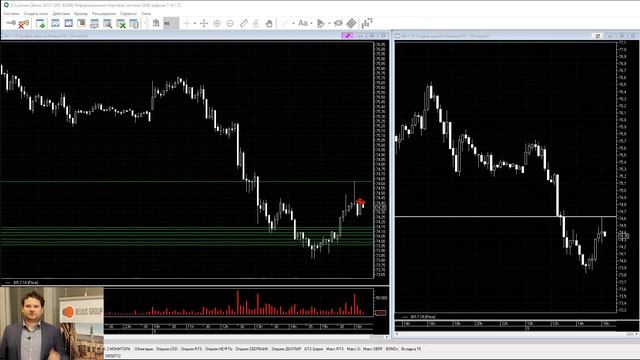Click the table-search magnifier toolbar icon
This screenshot has height=360, width=640.
click(x=107, y=24)
